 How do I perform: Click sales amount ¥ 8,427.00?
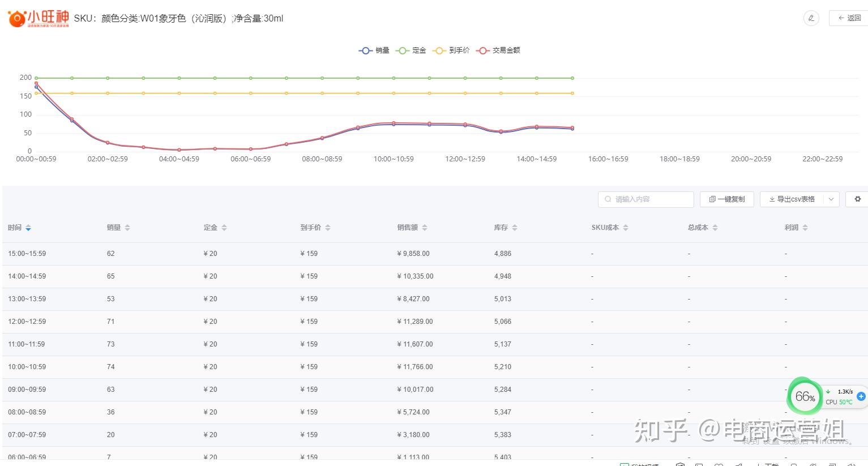(x=413, y=299)
